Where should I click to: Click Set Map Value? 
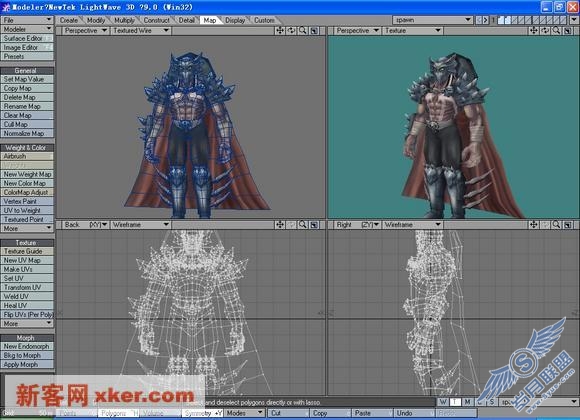(27, 79)
